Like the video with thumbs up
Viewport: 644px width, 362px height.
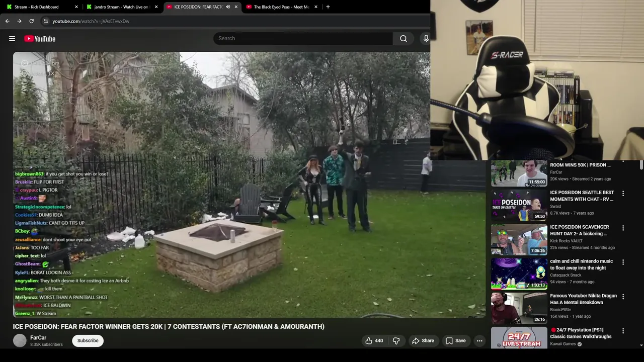click(374, 341)
